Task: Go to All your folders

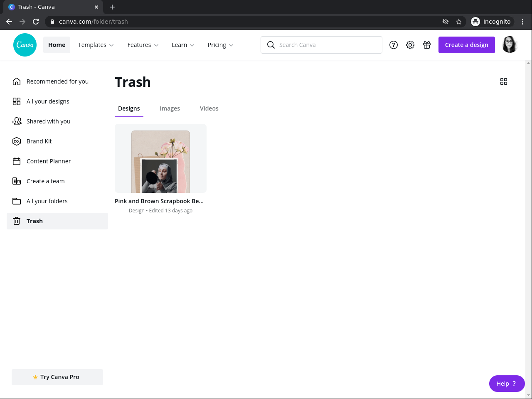Action: tap(57, 201)
